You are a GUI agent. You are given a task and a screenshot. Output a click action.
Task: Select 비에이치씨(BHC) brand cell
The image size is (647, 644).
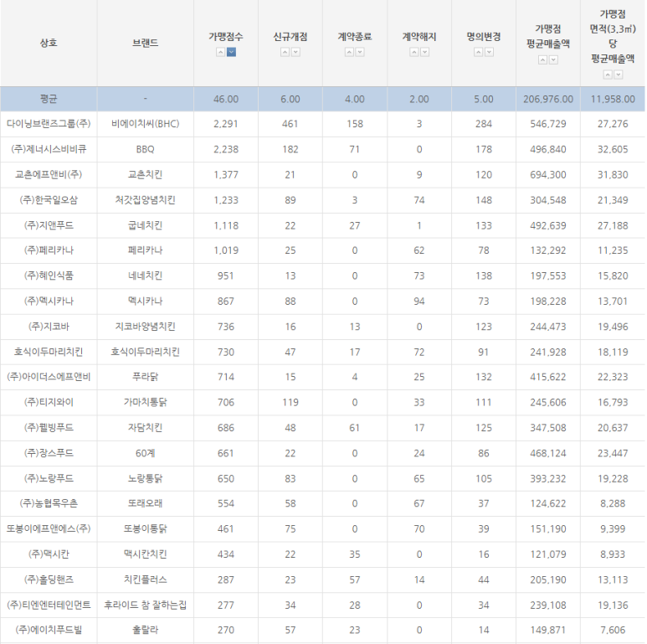click(x=146, y=124)
